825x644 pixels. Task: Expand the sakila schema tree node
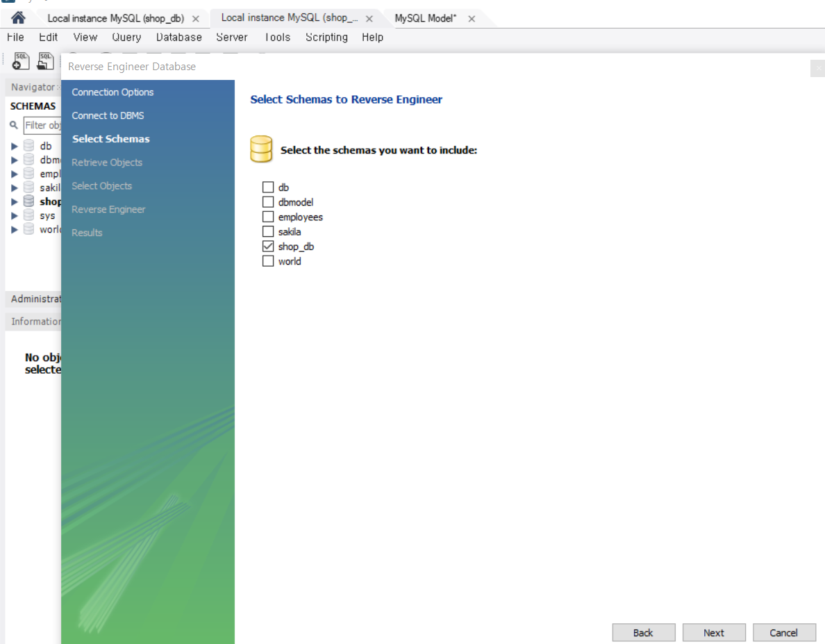point(14,188)
